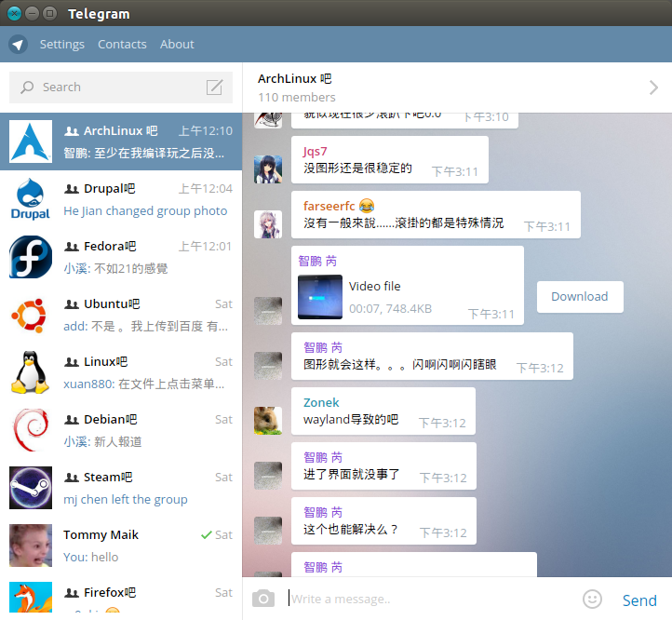This screenshot has width=672, height=620.
Task: Focus the Search chats field
Action: coord(121,88)
